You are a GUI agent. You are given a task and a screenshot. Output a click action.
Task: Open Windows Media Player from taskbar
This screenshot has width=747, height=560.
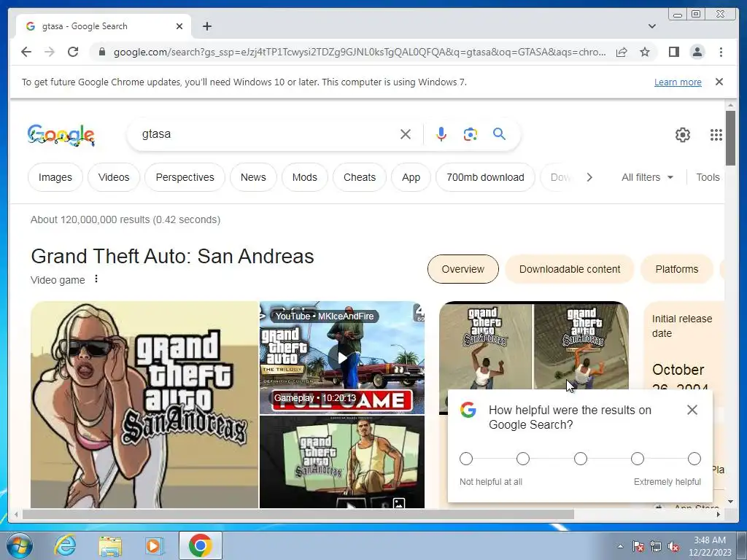pyautogui.click(x=154, y=545)
